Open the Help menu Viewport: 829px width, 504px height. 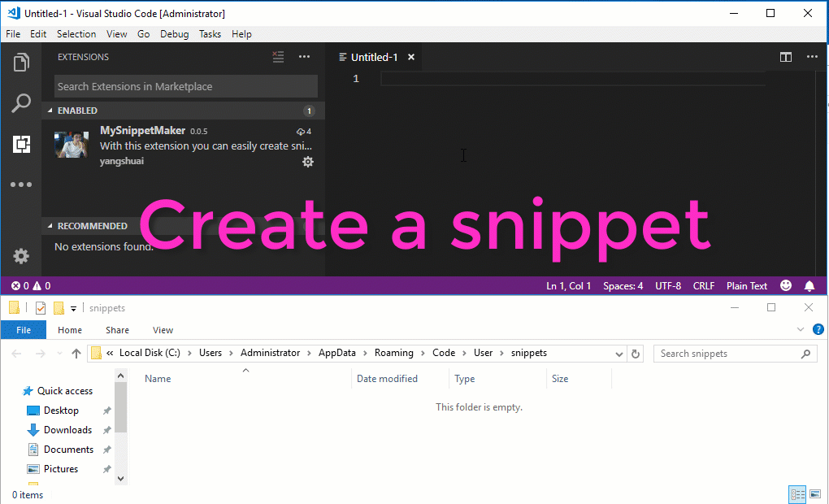pyautogui.click(x=241, y=34)
